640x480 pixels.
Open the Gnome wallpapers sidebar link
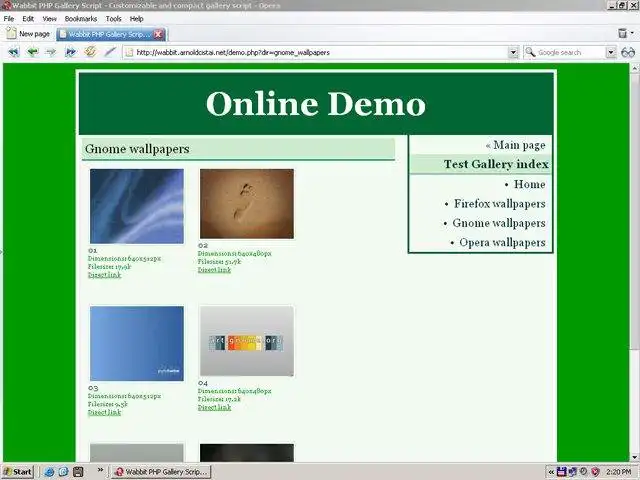click(499, 223)
